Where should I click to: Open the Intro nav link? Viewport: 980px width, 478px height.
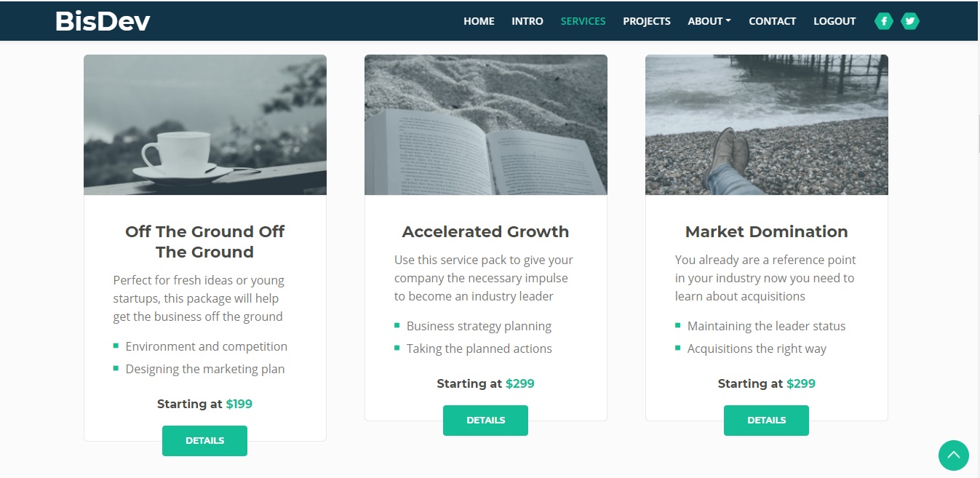(x=527, y=21)
